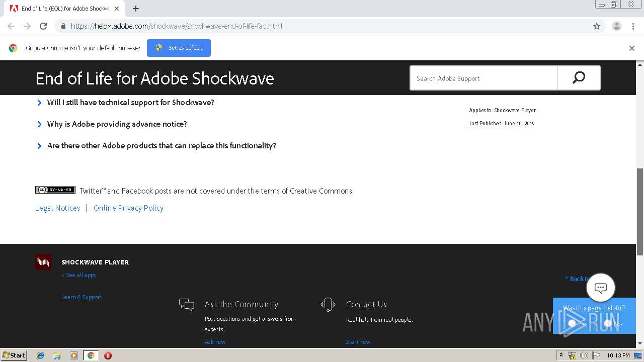644x362 pixels.
Task: Open the Chrome three-dot menu
Action: (633, 26)
